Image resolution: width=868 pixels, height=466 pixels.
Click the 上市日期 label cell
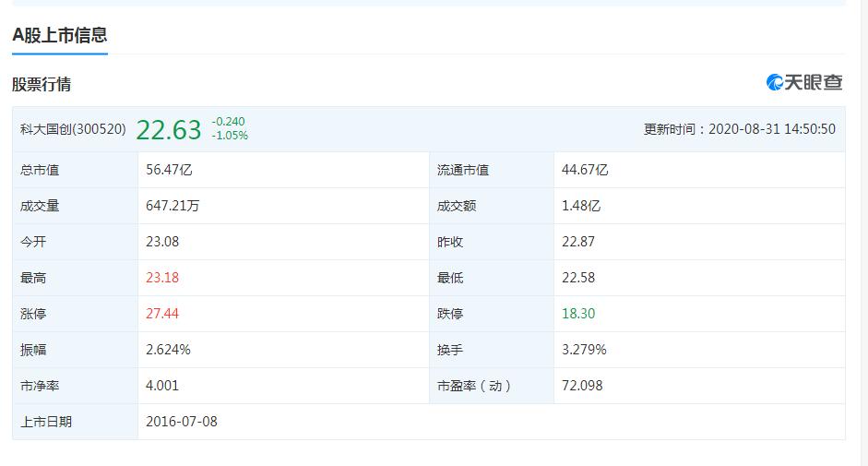(x=76, y=422)
